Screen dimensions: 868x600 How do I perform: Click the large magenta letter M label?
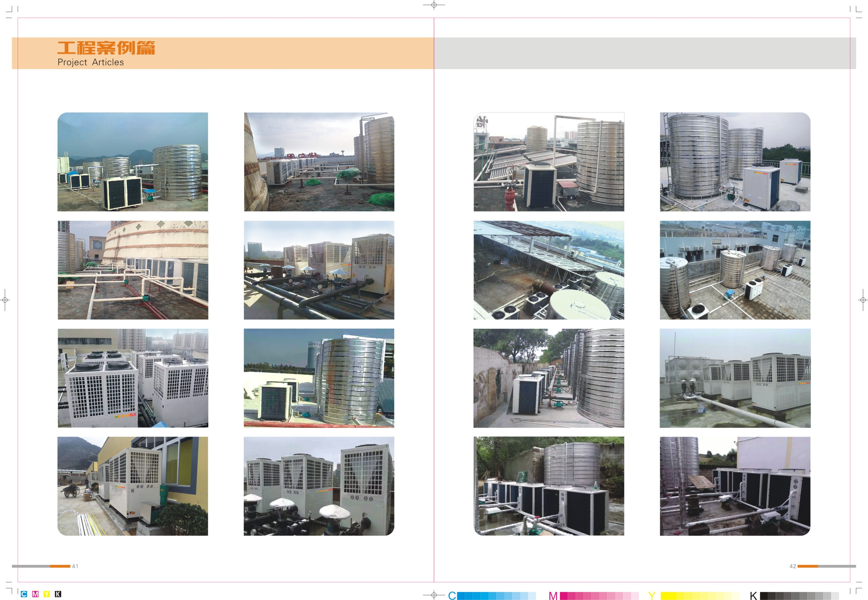[553, 596]
